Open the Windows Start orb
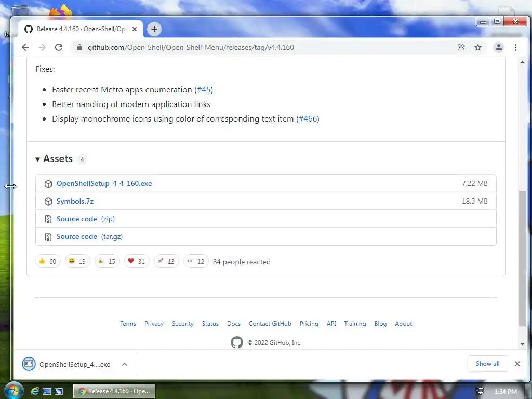Screen dimensions: 532x399 [x=14, y=390]
